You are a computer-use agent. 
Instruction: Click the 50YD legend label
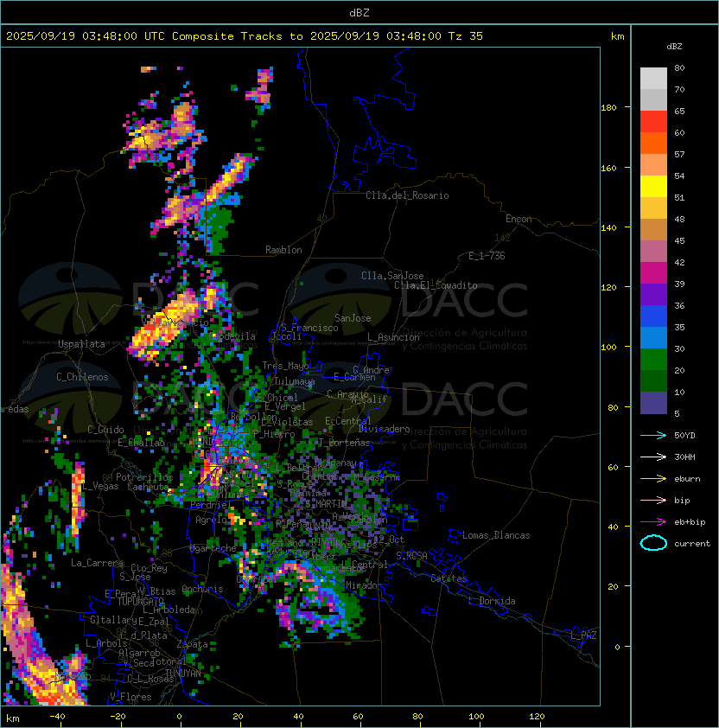684,436
